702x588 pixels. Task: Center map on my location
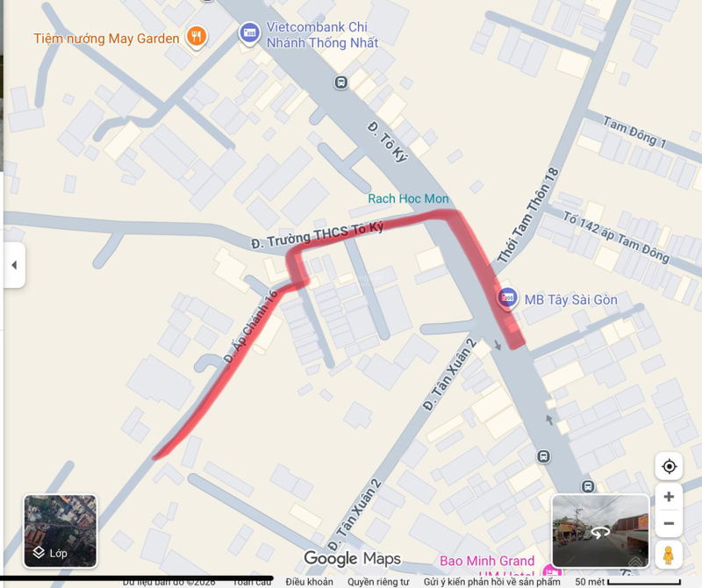pyautogui.click(x=669, y=466)
